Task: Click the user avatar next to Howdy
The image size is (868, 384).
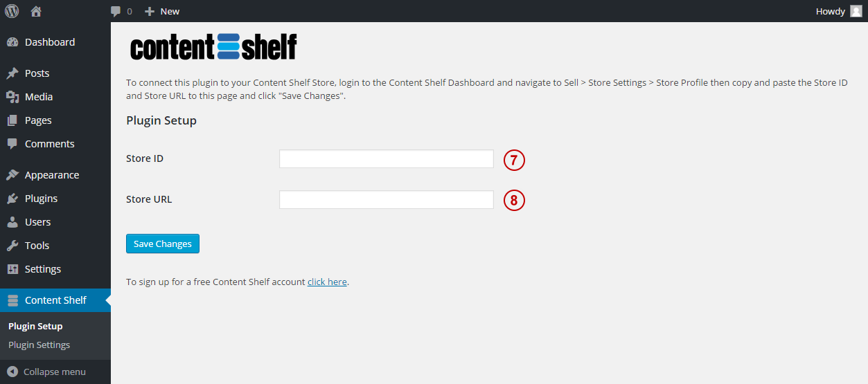Action: tap(856, 11)
